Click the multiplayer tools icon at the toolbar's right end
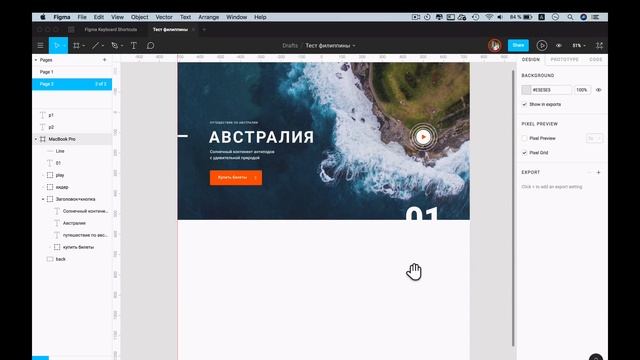The image size is (640, 360). coord(599,46)
